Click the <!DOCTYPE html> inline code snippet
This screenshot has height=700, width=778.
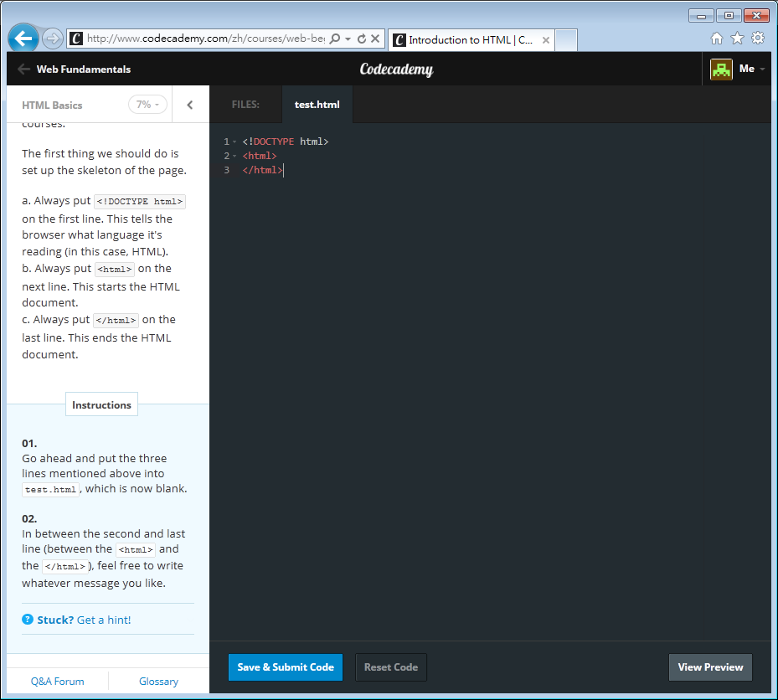tap(140, 202)
